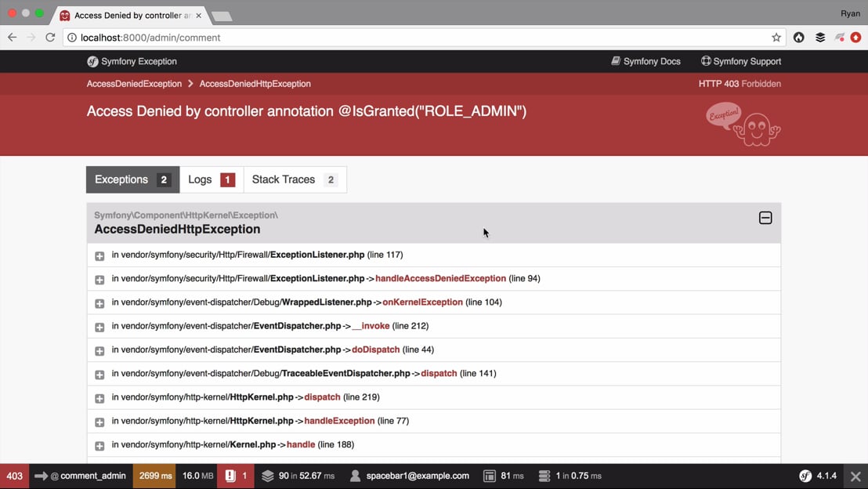Image resolution: width=868 pixels, height=489 pixels.
Task: Click the HTTP 403 Forbidden status text
Action: 740,84
